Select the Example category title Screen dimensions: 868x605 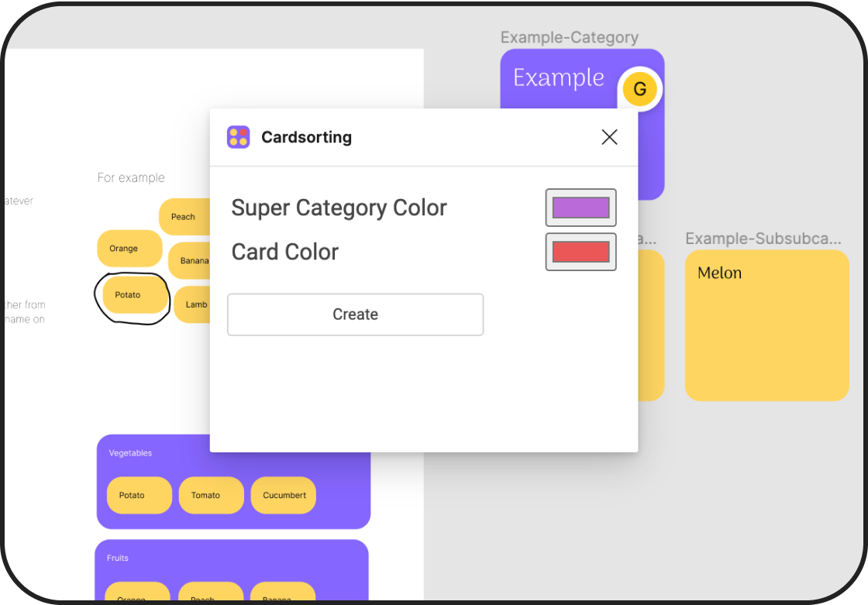pos(559,77)
